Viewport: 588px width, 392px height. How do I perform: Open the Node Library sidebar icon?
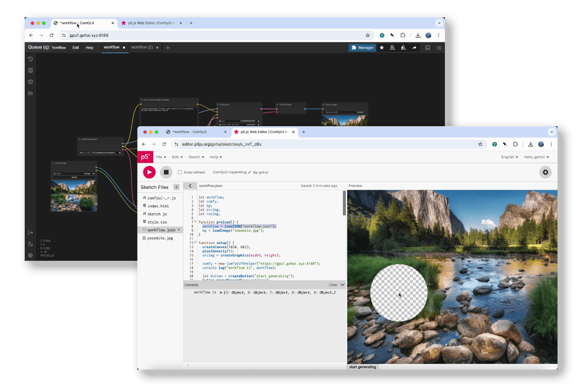pos(31,82)
